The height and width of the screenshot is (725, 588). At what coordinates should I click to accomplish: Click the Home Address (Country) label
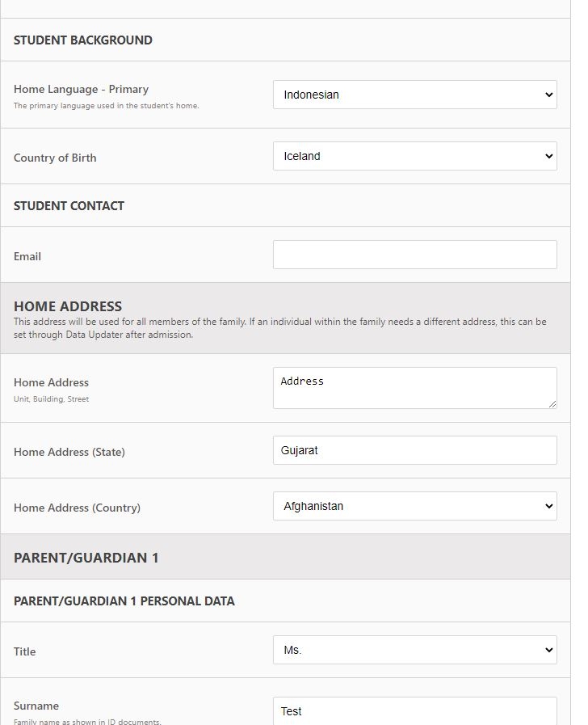click(x=78, y=508)
